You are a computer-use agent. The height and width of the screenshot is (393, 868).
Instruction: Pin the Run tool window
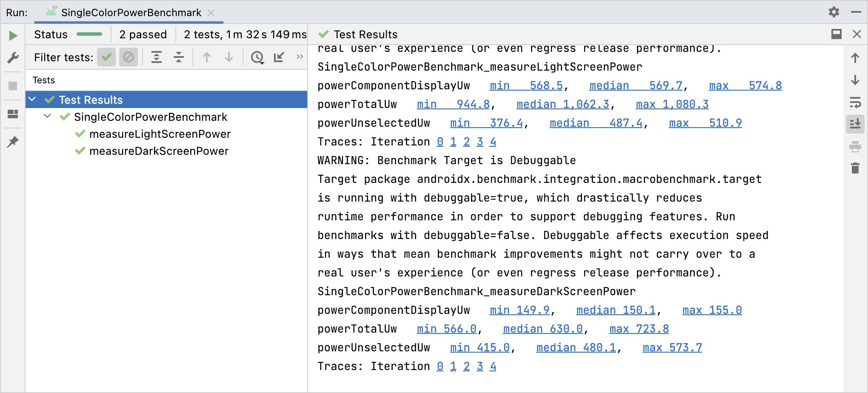tap(13, 142)
